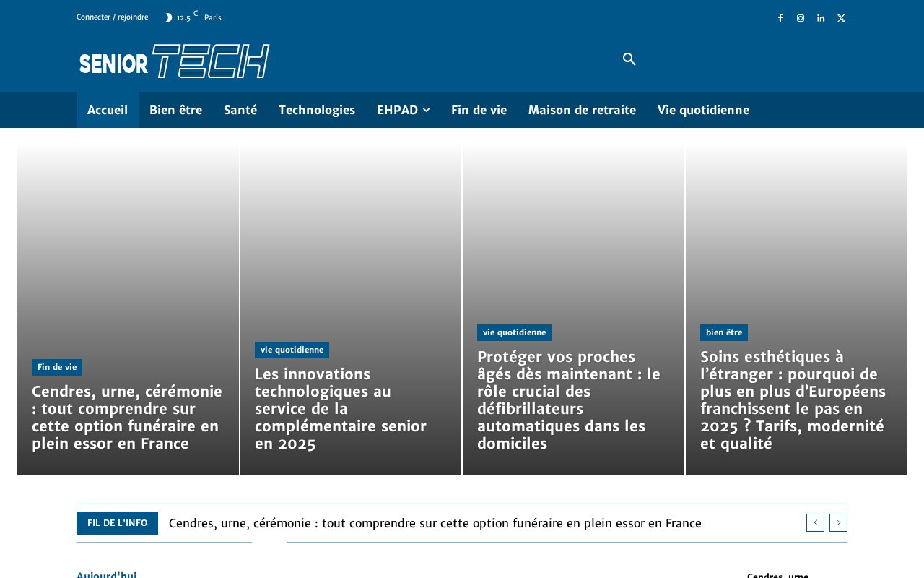The image size is (924, 578).
Task: Click the Paris weather location text
Action: pyautogui.click(x=213, y=18)
